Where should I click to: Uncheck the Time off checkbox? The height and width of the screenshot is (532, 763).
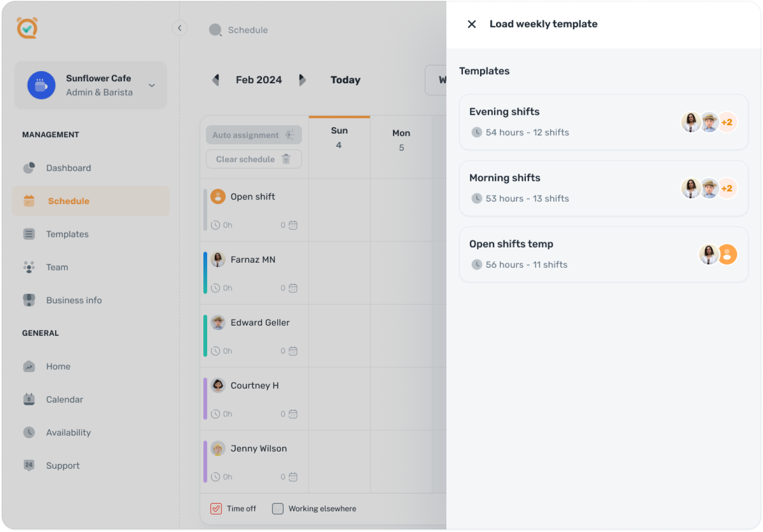point(216,508)
